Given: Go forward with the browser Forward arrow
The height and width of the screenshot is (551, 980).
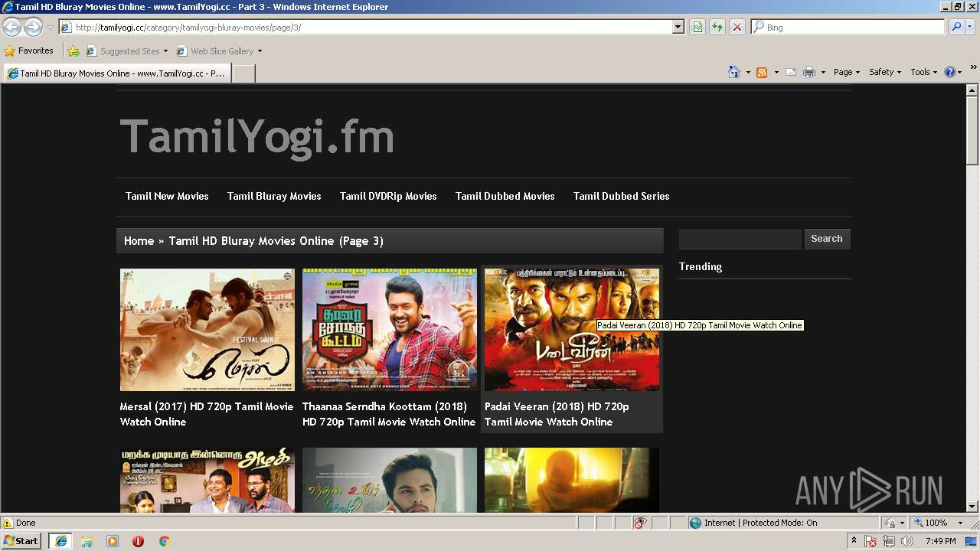Looking at the screenshot, I should point(33,27).
